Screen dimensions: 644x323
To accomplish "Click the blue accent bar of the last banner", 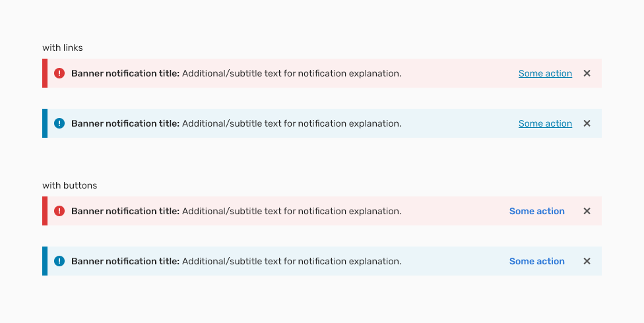I will pyautogui.click(x=45, y=261).
